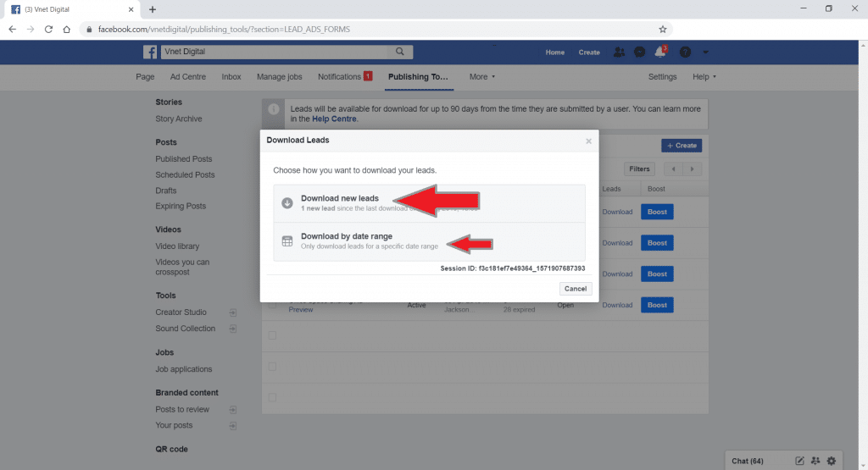Go to next page arrow

tap(692, 169)
